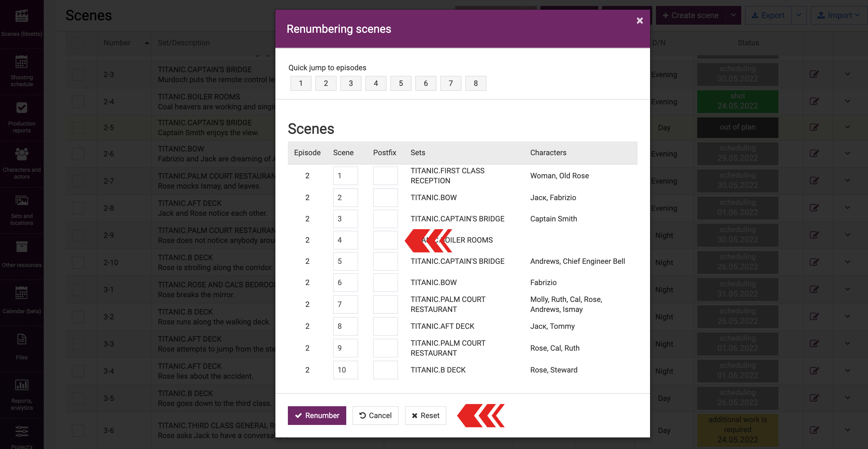The height and width of the screenshot is (449, 868).
Task: Expand row options for scene 2-3
Action: pyautogui.click(x=847, y=74)
